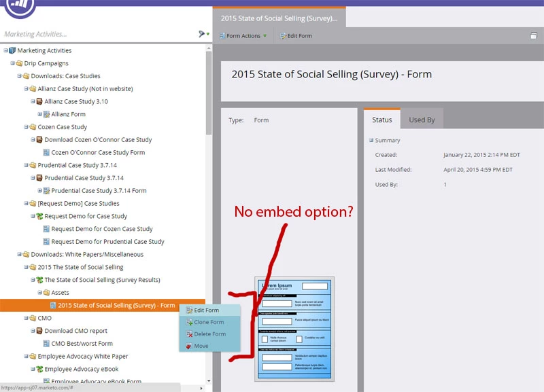The height and width of the screenshot is (392, 544).
Task: Click the Prudential Case Study 3.7.14 Form icon
Action: 46,190
